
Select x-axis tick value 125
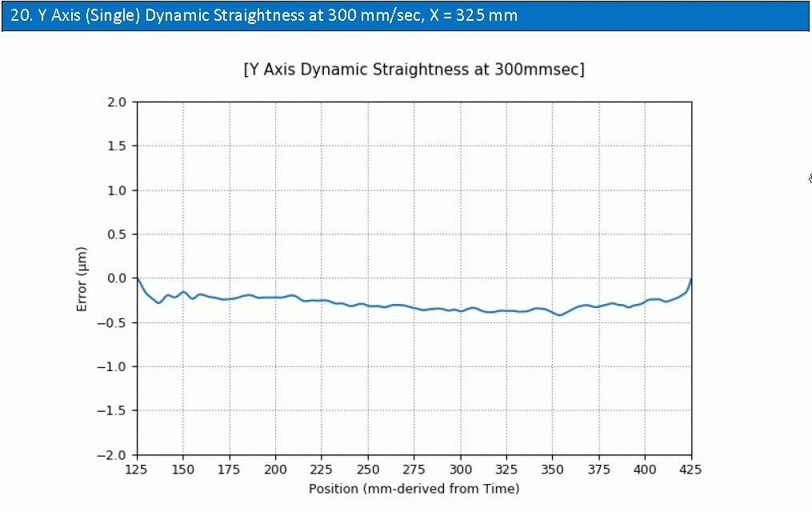(137, 470)
